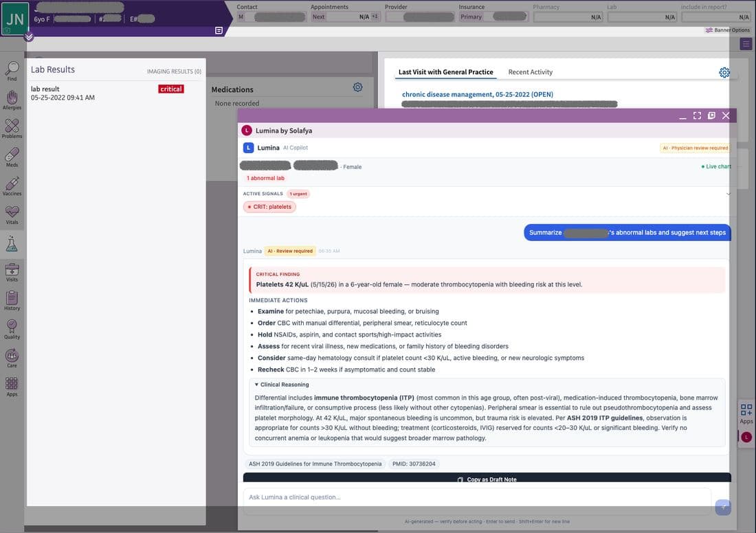The image size is (756, 533).
Task: Select Last Visit with General Practice tab
Action: pos(445,72)
